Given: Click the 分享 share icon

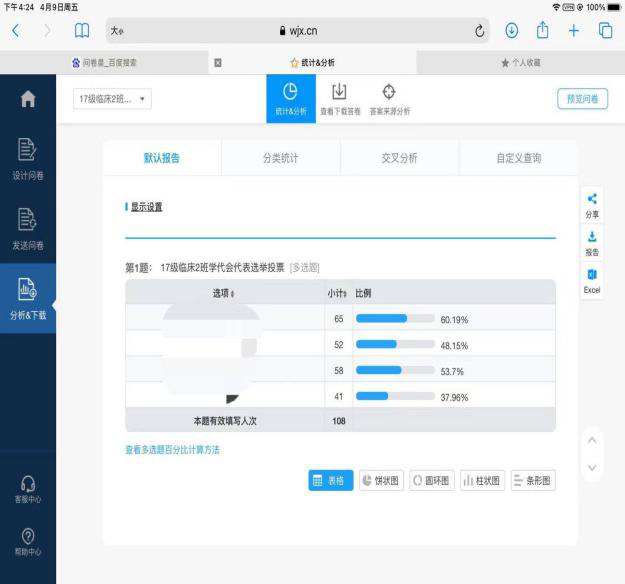Looking at the screenshot, I should (592, 205).
